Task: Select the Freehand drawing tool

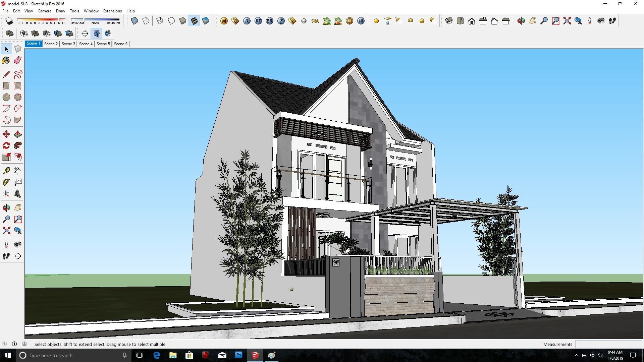Action: click(18, 74)
